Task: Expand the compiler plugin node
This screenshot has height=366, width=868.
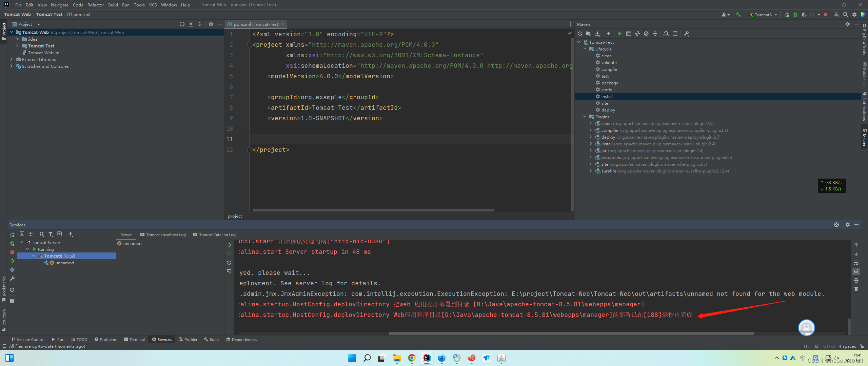Action: click(x=591, y=130)
